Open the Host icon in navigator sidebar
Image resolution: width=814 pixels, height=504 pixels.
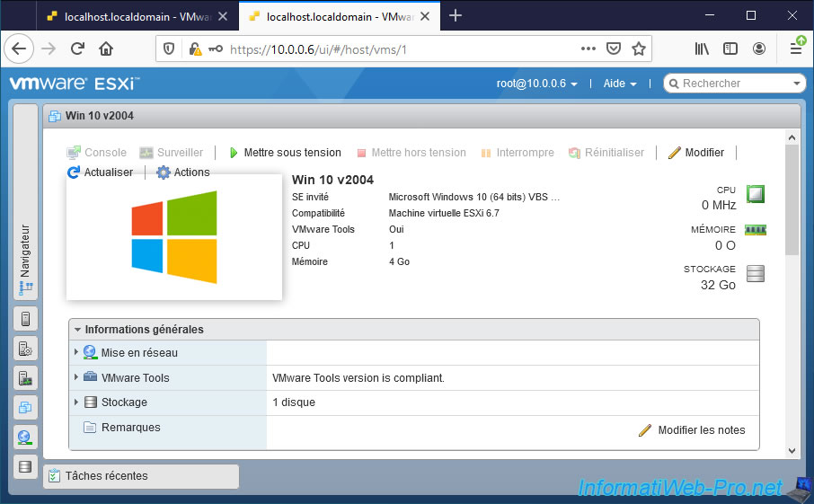(25, 319)
